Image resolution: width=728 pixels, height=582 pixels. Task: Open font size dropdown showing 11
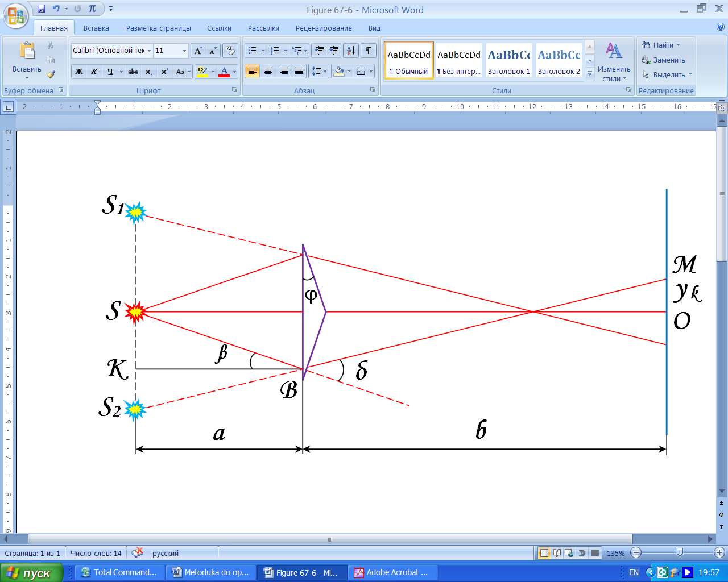[x=184, y=51]
